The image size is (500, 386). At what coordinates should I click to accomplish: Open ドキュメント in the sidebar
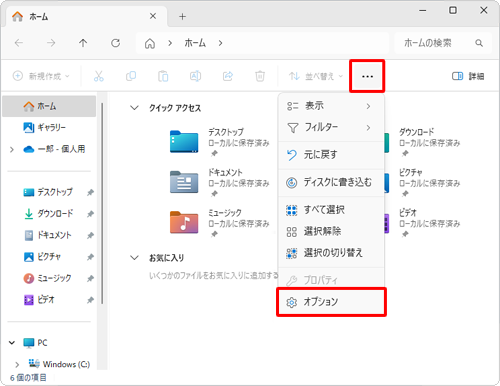pyautogui.click(x=48, y=235)
